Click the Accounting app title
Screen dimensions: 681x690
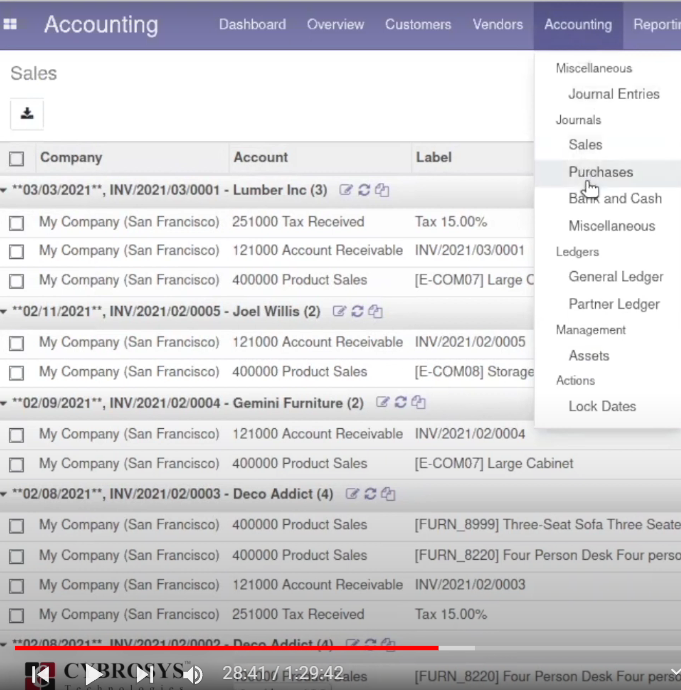pyautogui.click(x=101, y=24)
